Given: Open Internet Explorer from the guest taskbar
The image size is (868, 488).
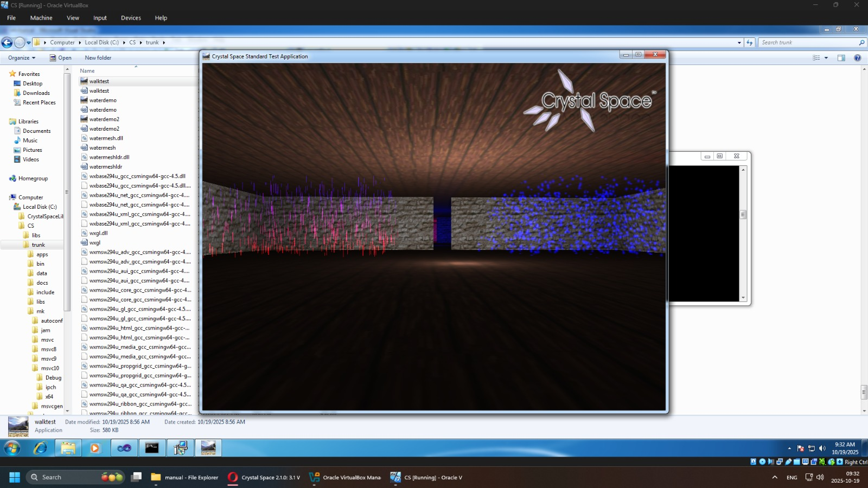Looking at the screenshot, I should click(x=40, y=448).
